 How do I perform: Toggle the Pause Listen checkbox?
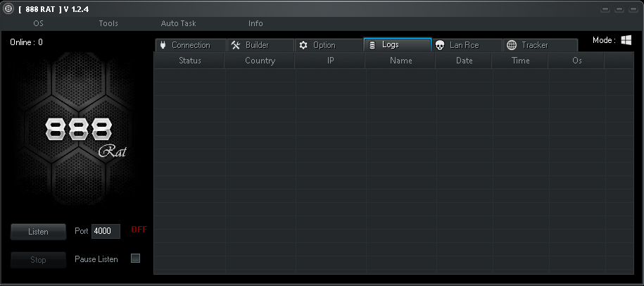point(136,259)
